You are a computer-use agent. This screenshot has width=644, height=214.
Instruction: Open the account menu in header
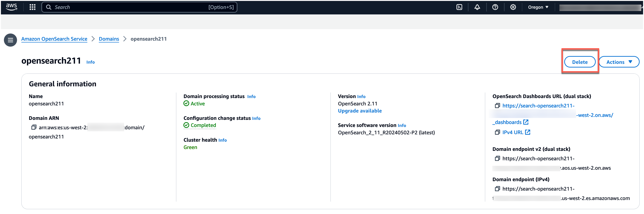600,7
